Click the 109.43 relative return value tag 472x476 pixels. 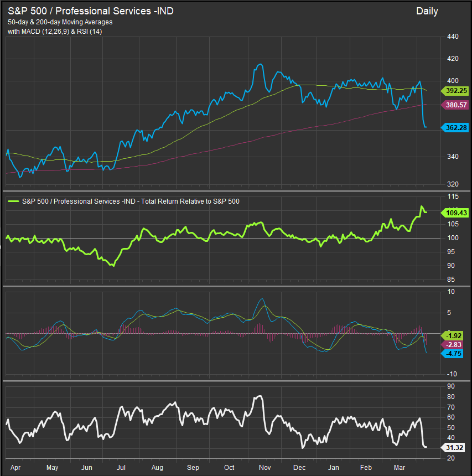pyautogui.click(x=455, y=213)
